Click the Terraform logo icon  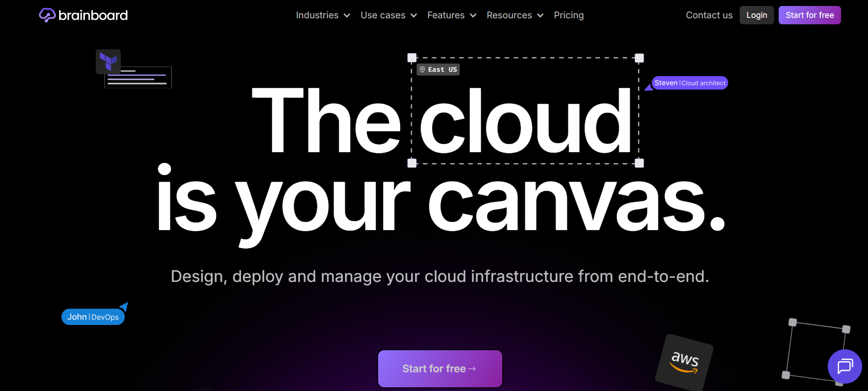[109, 61]
